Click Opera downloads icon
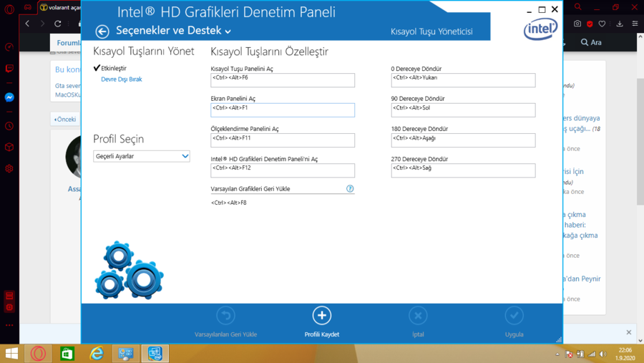This screenshot has width=644, height=363. pos(620,24)
